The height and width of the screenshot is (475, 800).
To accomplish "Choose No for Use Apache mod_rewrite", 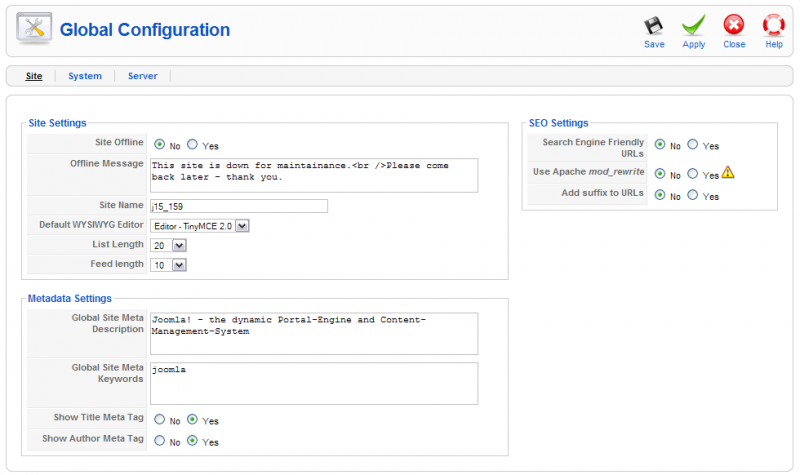I will point(660,173).
